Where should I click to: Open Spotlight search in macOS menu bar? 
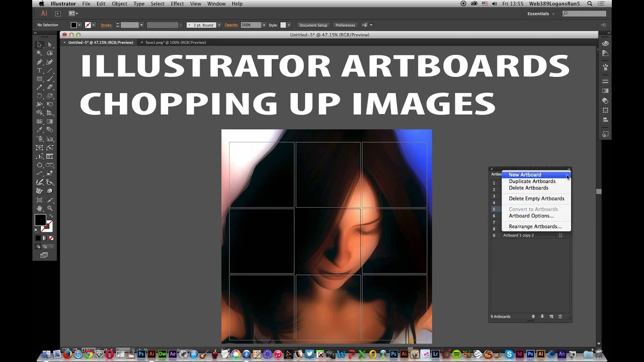tap(590, 4)
